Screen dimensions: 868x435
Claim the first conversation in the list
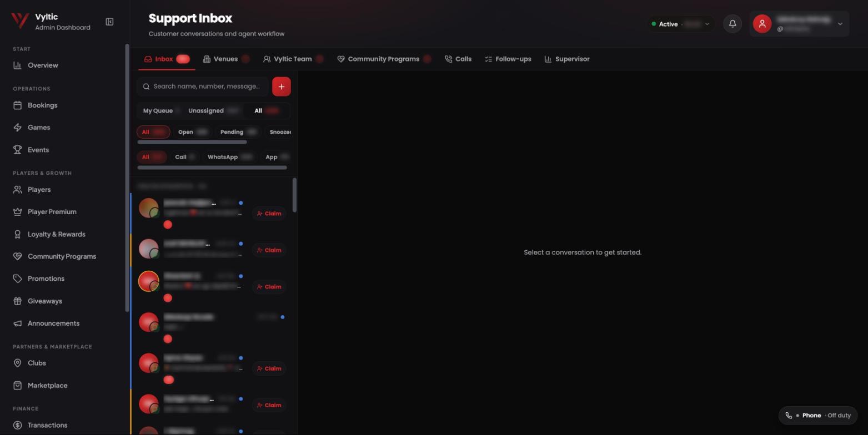pyautogui.click(x=269, y=214)
